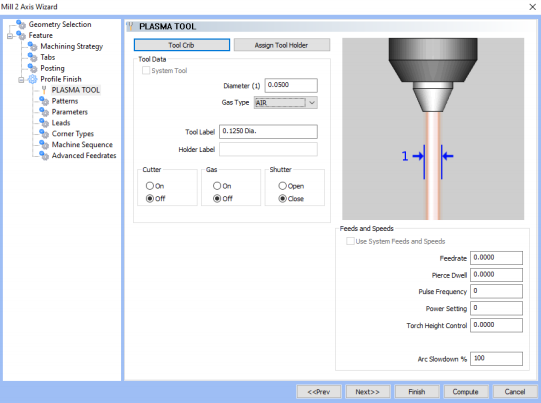Screen dimensions: 541x403
Task: Close the Mill 2 Axis Wizard window
Action: (x=532, y=7)
